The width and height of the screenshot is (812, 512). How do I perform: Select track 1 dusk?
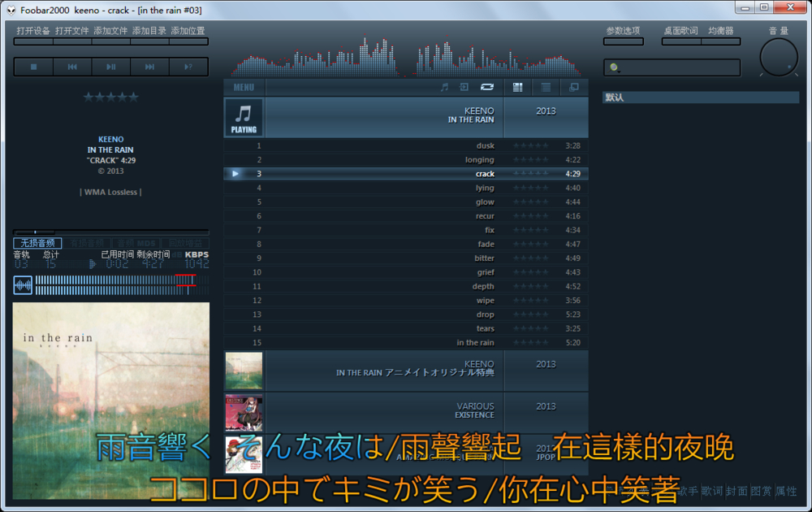tap(406, 145)
